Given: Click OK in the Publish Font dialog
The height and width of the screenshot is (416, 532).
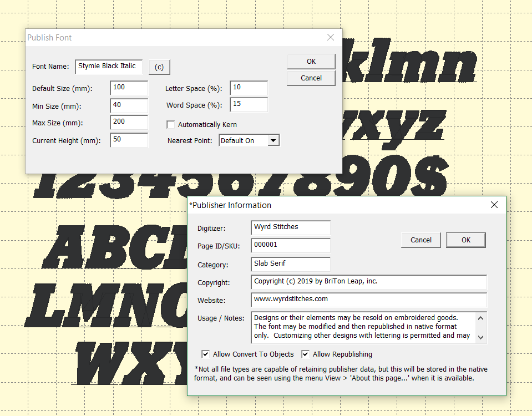Looking at the screenshot, I should coord(311,62).
